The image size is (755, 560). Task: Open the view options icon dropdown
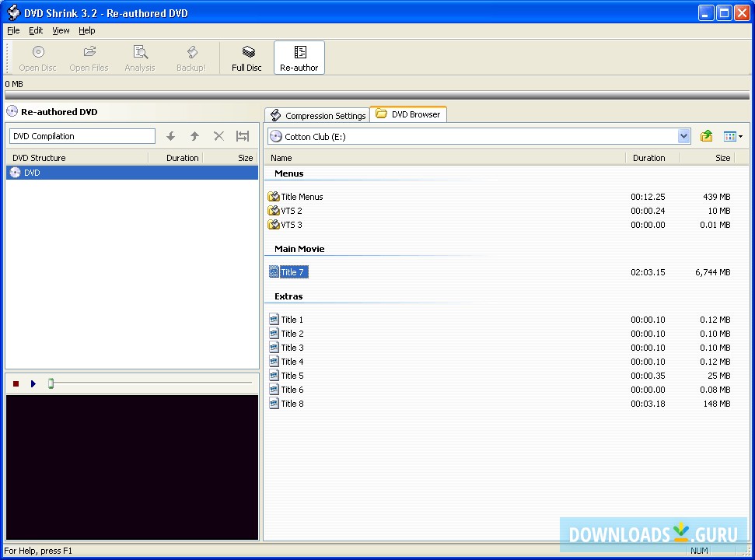(733, 137)
